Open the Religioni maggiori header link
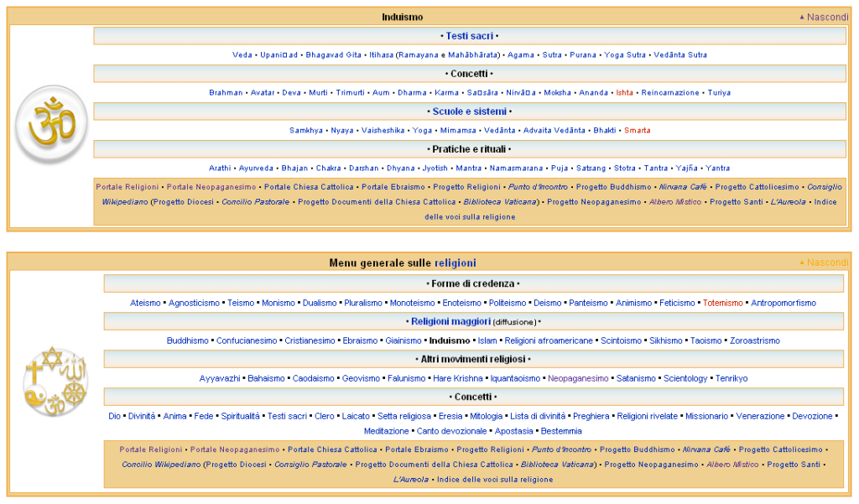Image resolution: width=859 pixels, height=504 pixels. coord(450,321)
